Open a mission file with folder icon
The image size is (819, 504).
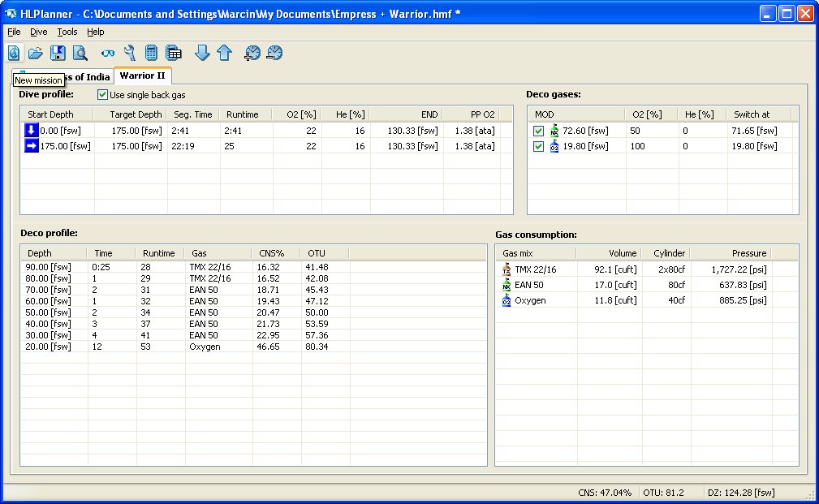[36, 53]
